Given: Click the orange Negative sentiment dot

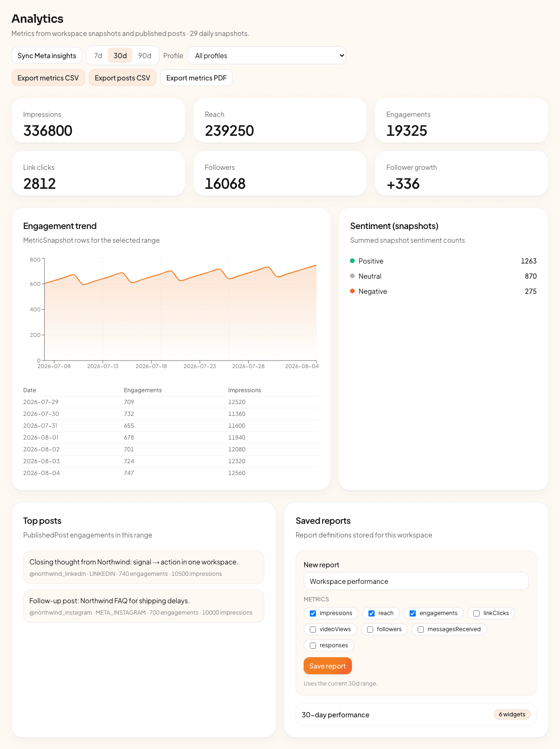Looking at the screenshot, I should click(352, 291).
